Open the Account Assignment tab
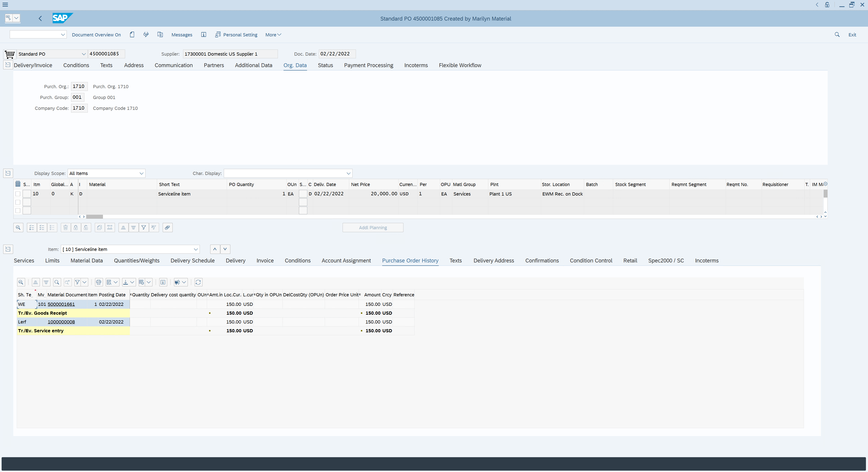Screen dimensions: 868x472 coord(346,260)
